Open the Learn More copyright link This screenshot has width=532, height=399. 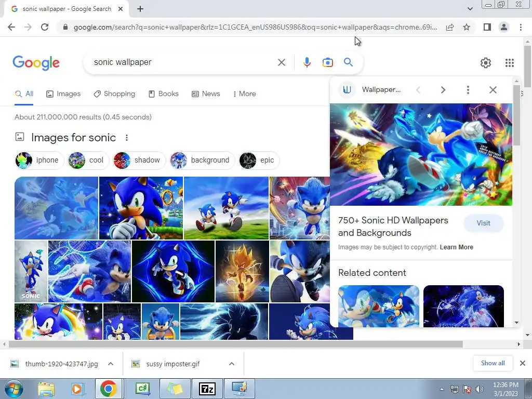456,247
